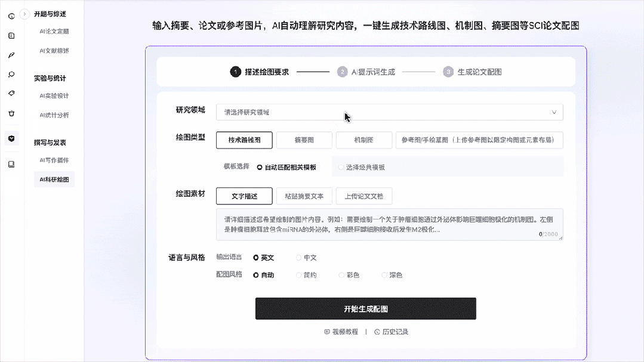Click into the figure description text area
This screenshot has height=362, width=644.
tap(389, 224)
